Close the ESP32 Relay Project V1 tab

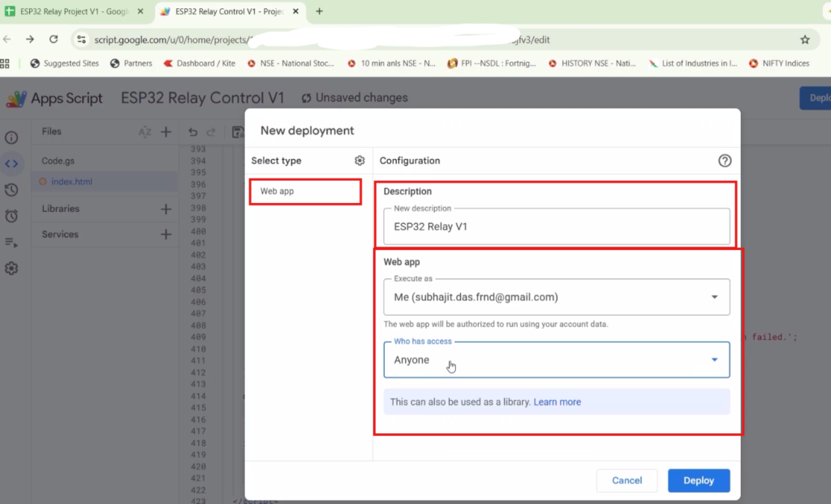pyautogui.click(x=140, y=11)
